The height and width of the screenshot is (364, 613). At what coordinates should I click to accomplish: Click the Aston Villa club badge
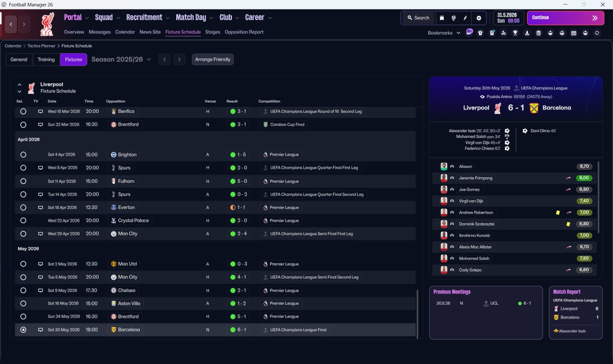114,303
